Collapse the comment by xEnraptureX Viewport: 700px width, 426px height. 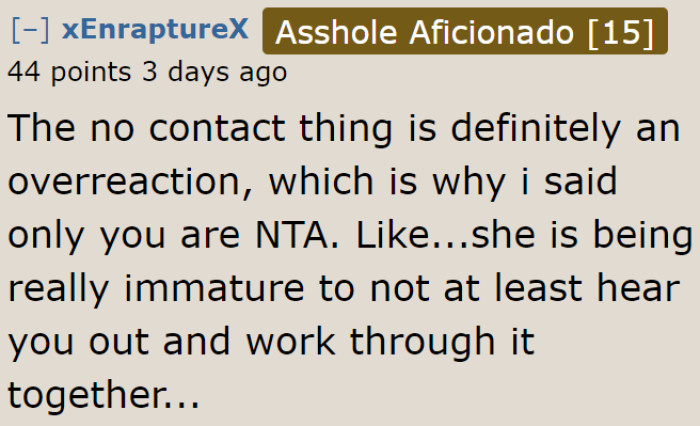(30, 30)
